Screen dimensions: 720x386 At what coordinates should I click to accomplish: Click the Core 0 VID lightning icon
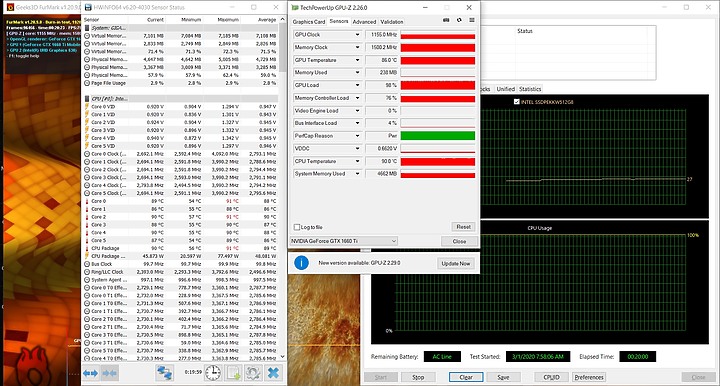(87, 106)
